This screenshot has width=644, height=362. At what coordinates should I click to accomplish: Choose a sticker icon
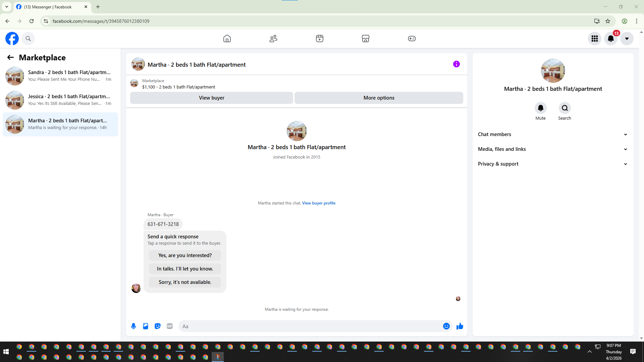tap(158, 326)
